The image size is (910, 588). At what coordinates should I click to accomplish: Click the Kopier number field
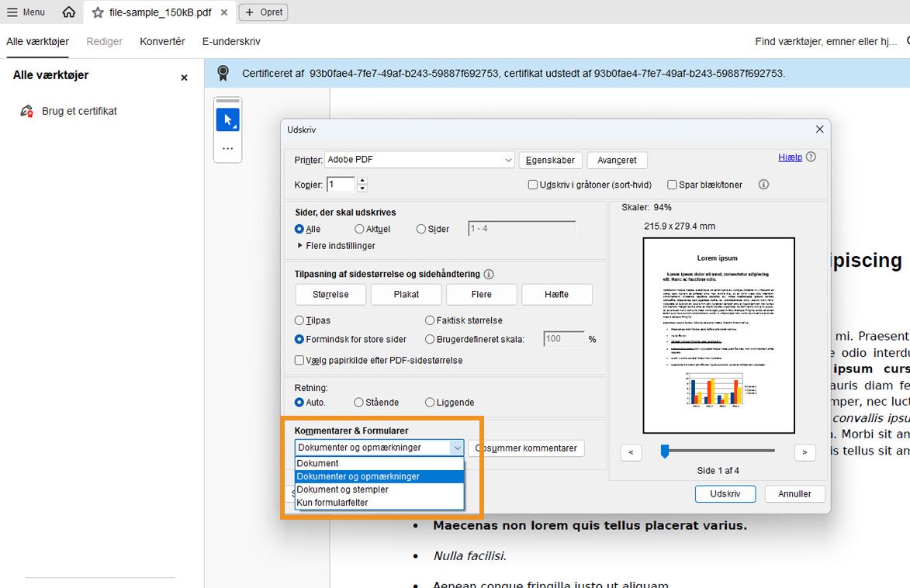[340, 185]
